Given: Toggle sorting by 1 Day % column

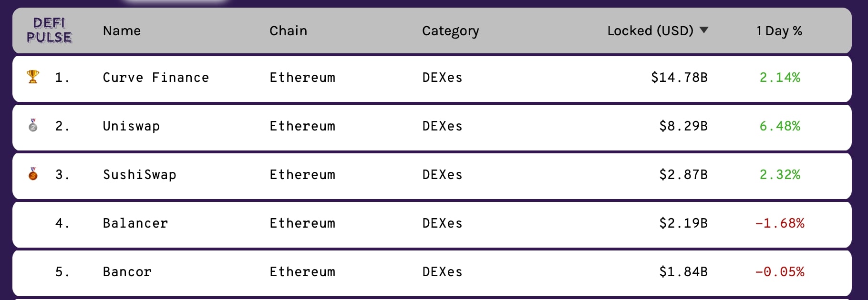Looking at the screenshot, I should coord(778,30).
